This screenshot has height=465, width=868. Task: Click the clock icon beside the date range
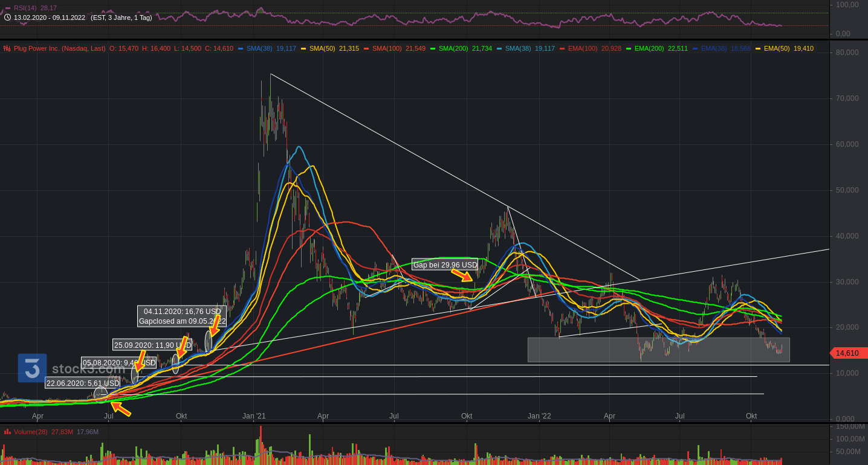7,18
